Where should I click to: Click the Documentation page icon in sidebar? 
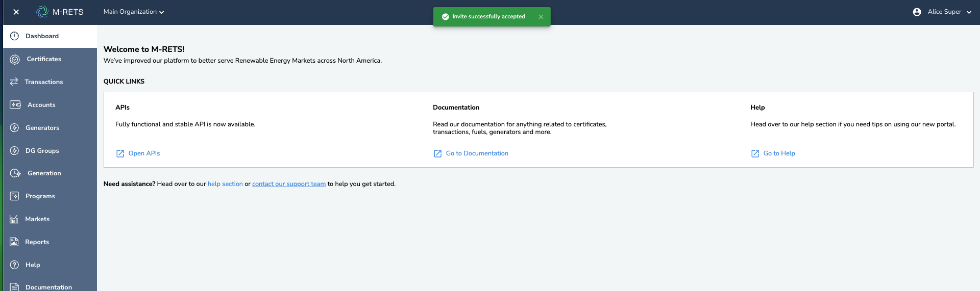pos(14,287)
